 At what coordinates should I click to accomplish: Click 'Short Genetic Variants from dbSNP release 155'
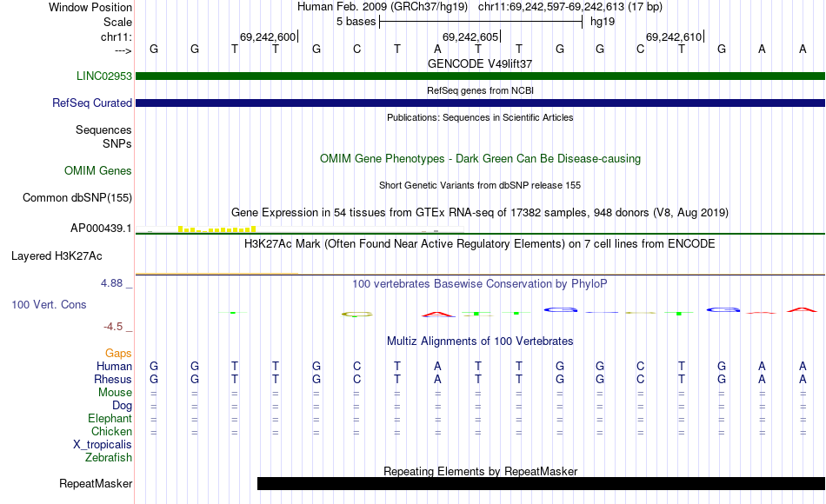(x=480, y=185)
